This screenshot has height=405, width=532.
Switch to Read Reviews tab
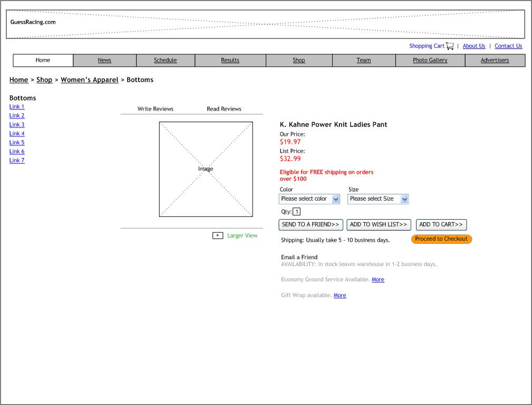click(x=224, y=109)
